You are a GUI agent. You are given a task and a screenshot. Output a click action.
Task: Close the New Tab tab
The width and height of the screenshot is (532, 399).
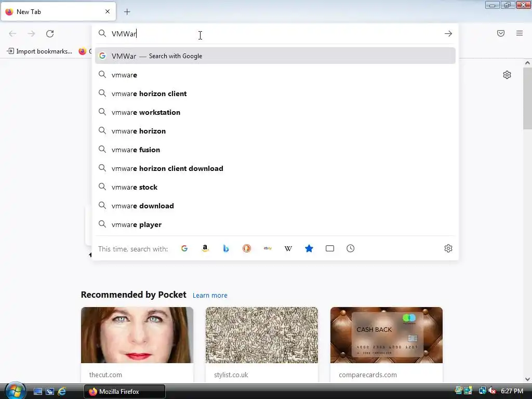point(108,11)
